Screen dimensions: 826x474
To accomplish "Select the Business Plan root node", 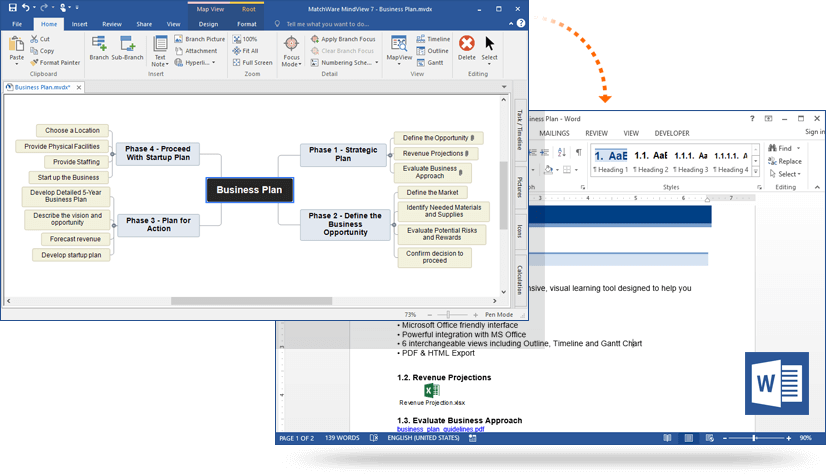I will [x=249, y=190].
